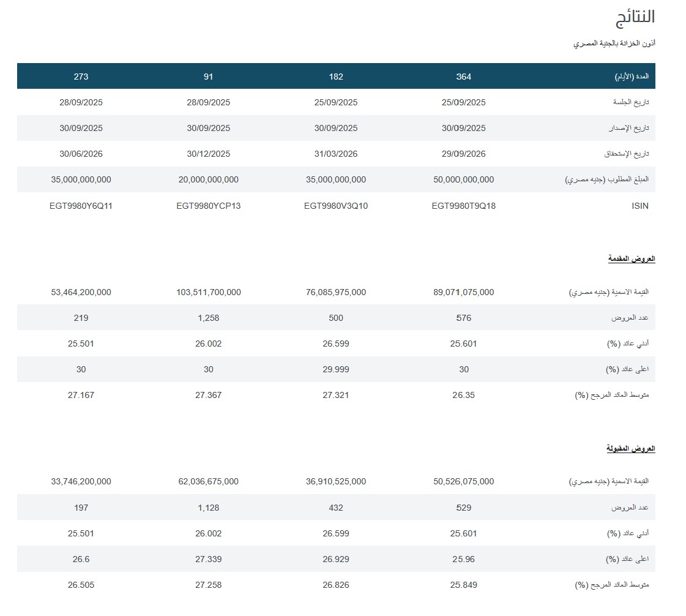Select submitted value 103,511,700,000
This screenshot has width=686, height=616.
coord(208,292)
